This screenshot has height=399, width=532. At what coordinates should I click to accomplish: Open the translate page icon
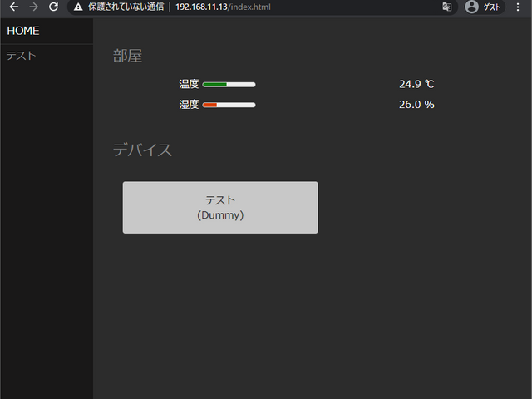point(447,7)
